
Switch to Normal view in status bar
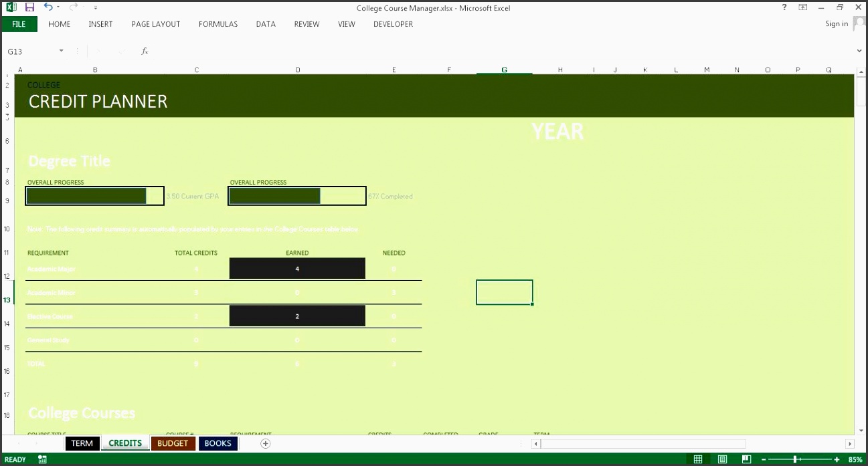coord(698,459)
